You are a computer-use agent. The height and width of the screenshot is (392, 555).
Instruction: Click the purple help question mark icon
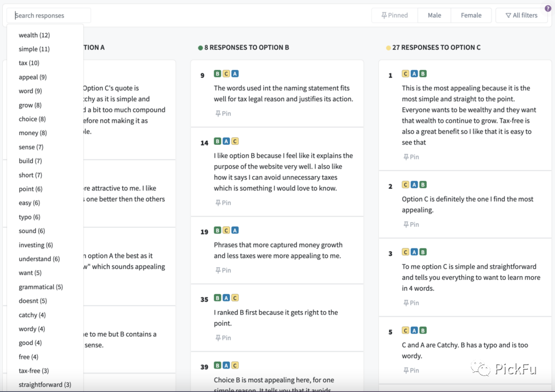[548, 8]
